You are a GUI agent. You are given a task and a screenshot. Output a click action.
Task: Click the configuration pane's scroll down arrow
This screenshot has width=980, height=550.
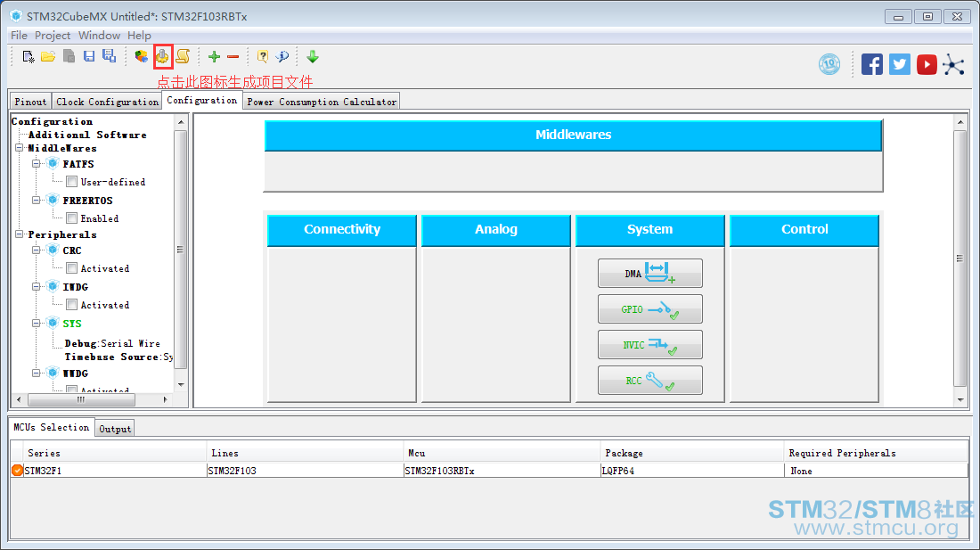coord(960,399)
